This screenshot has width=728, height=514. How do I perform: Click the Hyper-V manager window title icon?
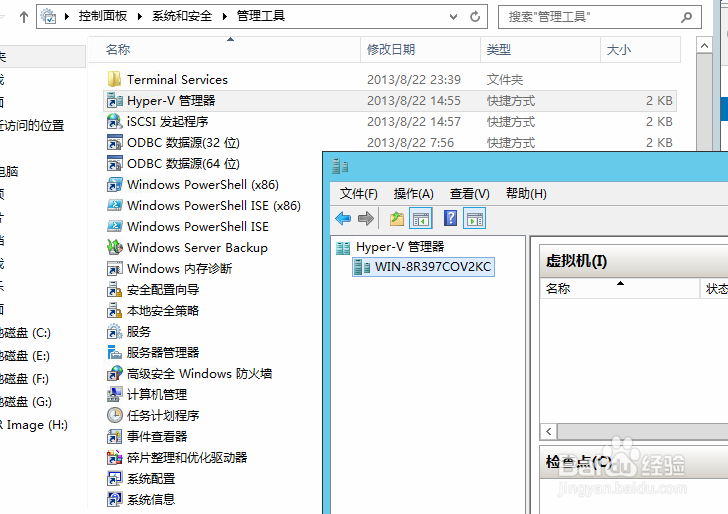tap(340, 166)
